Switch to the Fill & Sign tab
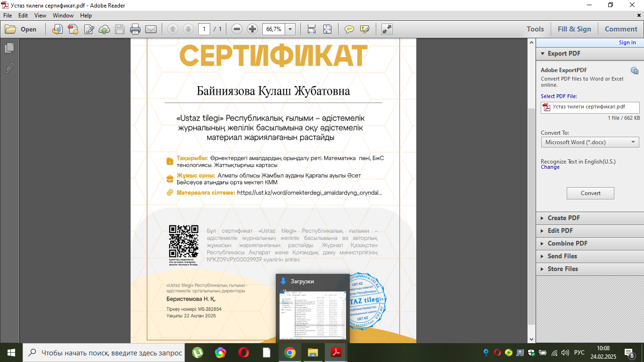The width and height of the screenshot is (644, 362). 574,29
